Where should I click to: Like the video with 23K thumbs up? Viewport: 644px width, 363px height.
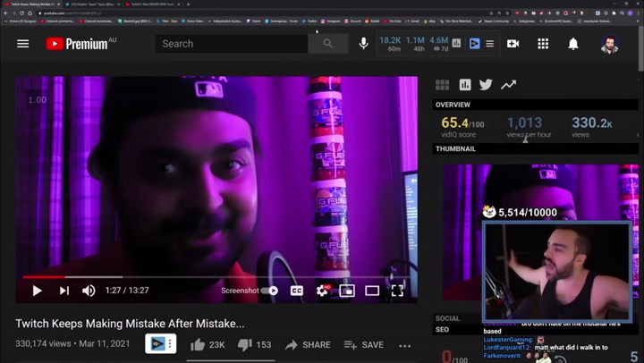pos(208,345)
